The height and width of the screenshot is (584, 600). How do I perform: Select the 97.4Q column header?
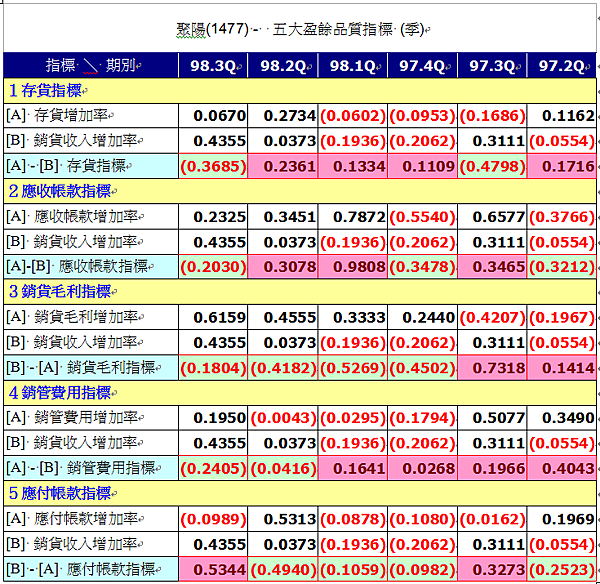click(422, 65)
